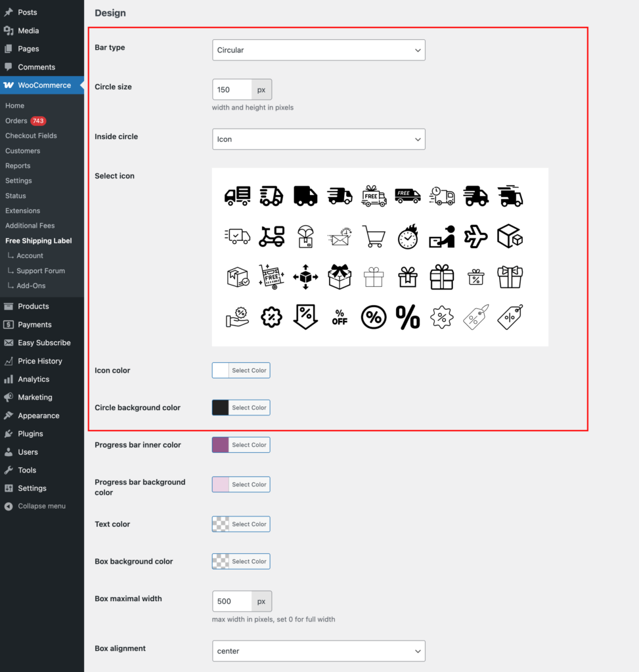Select the hand holding percent badge icon
The image size is (639, 672).
(x=237, y=318)
